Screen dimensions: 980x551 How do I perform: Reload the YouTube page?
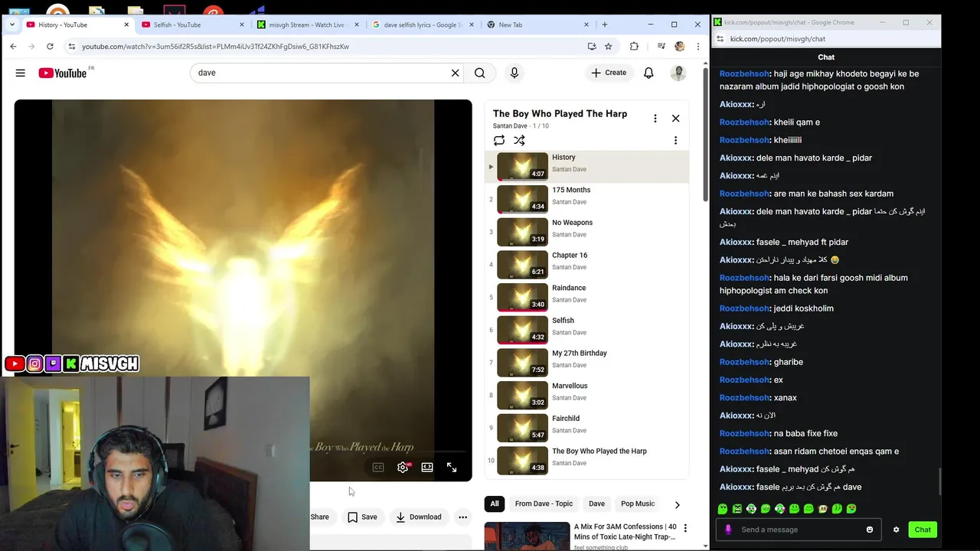point(50,47)
